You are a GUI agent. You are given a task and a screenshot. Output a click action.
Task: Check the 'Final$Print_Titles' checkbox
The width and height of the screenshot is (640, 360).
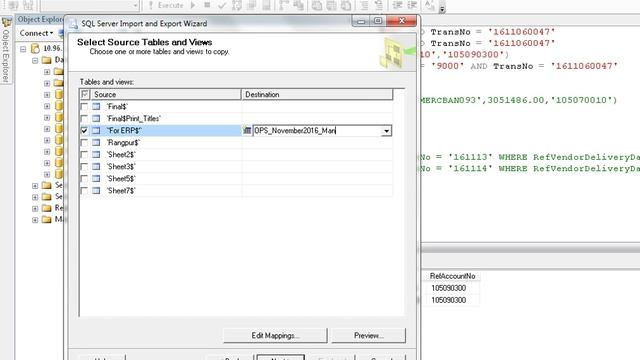pyautogui.click(x=84, y=118)
